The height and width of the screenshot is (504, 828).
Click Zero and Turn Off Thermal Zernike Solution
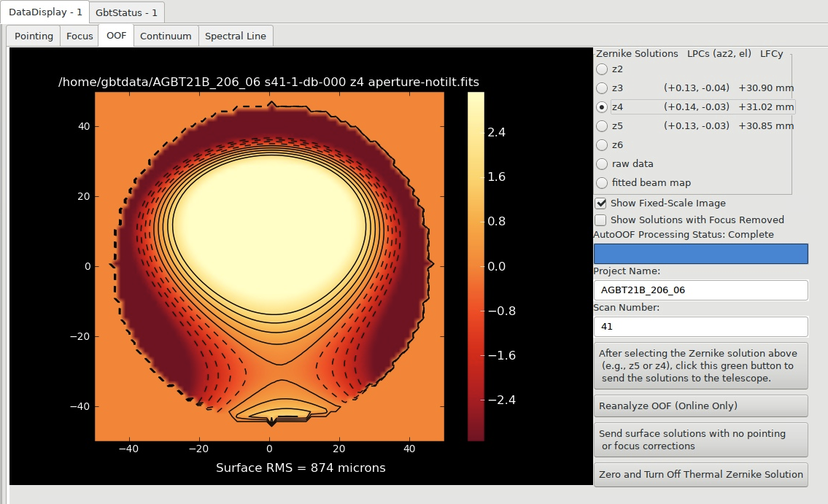701,474
